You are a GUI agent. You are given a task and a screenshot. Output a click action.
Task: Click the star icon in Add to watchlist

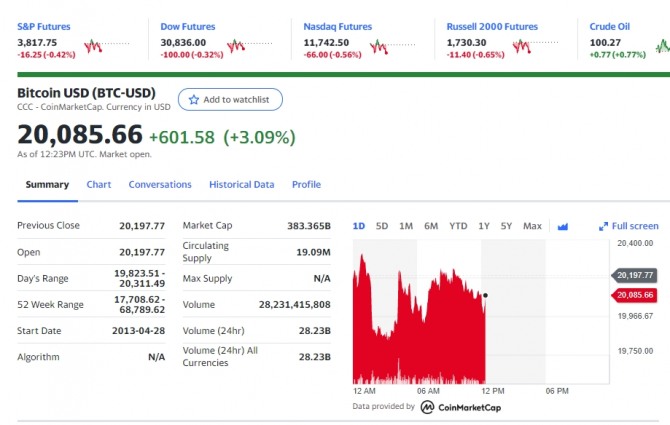pos(194,100)
